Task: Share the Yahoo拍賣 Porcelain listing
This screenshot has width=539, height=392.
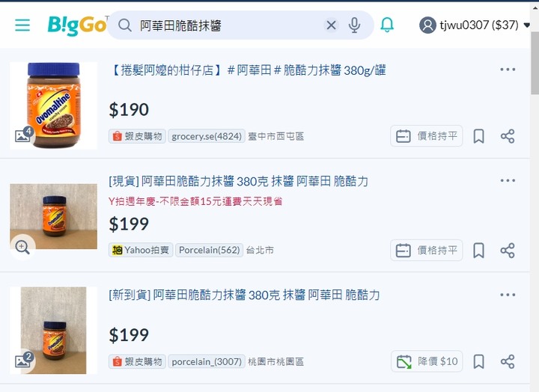Action: click(x=508, y=251)
